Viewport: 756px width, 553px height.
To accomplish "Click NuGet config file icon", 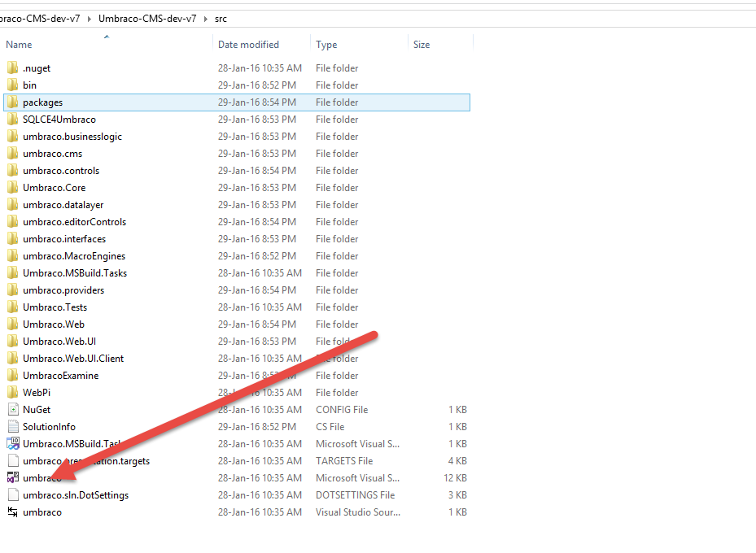I will 13,410.
